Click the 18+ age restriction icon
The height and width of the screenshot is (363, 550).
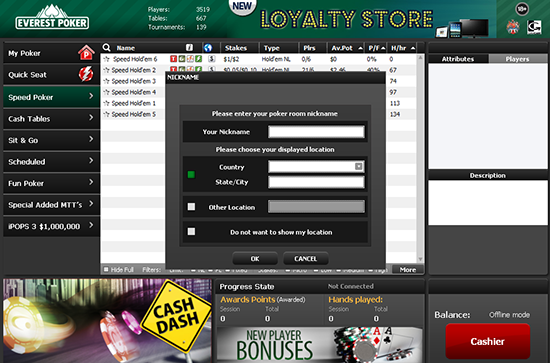tap(522, 9)
